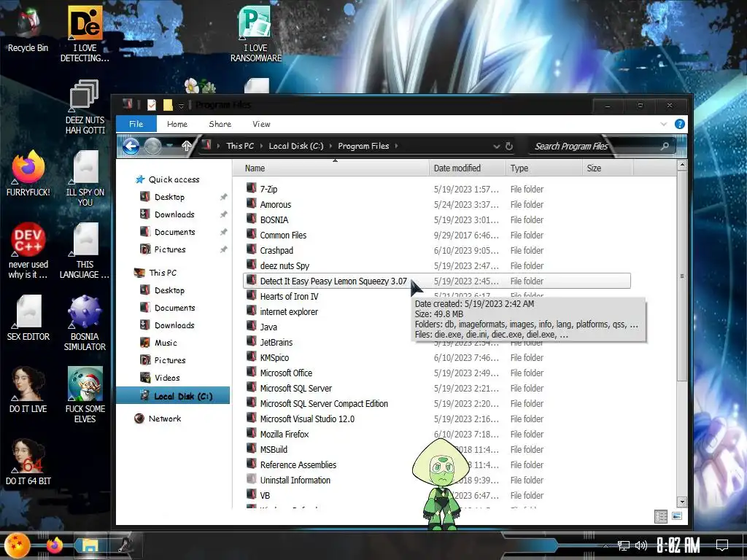
Task: Open the BOSNIA SIMULATOR desktop icon
Action: (x=85, y=323)
